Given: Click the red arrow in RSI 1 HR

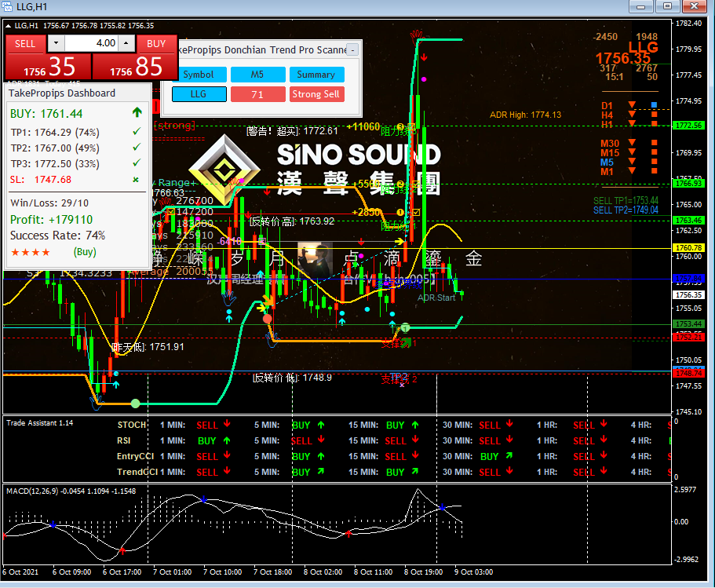Looking at the screenshot, I should click(604, 440).
